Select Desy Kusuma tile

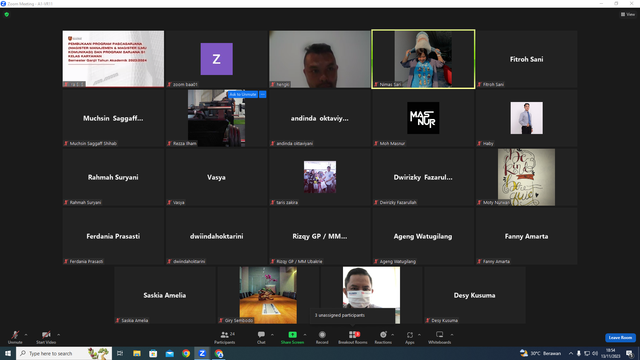coord(475,295)
